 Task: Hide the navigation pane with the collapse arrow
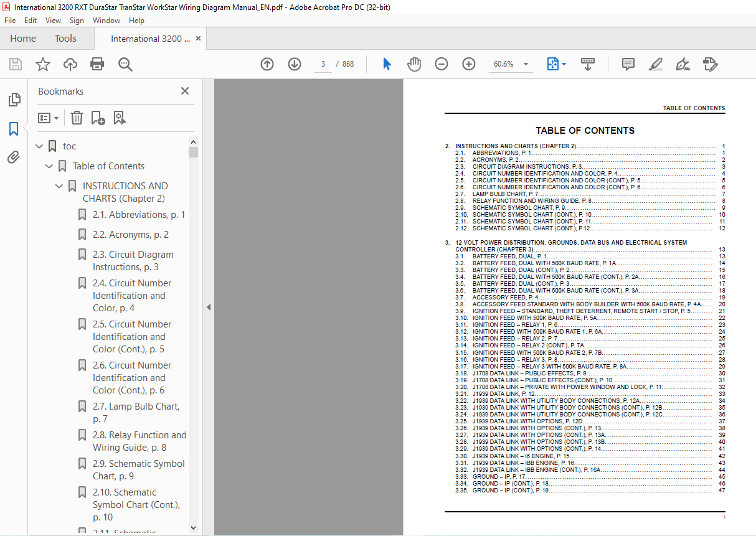pos(209,307)
